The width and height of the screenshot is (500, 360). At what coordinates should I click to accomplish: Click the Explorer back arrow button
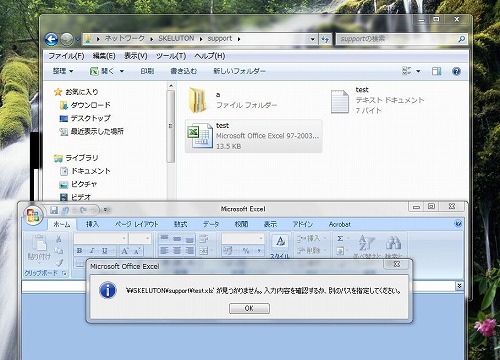click(x=51, y=39)
